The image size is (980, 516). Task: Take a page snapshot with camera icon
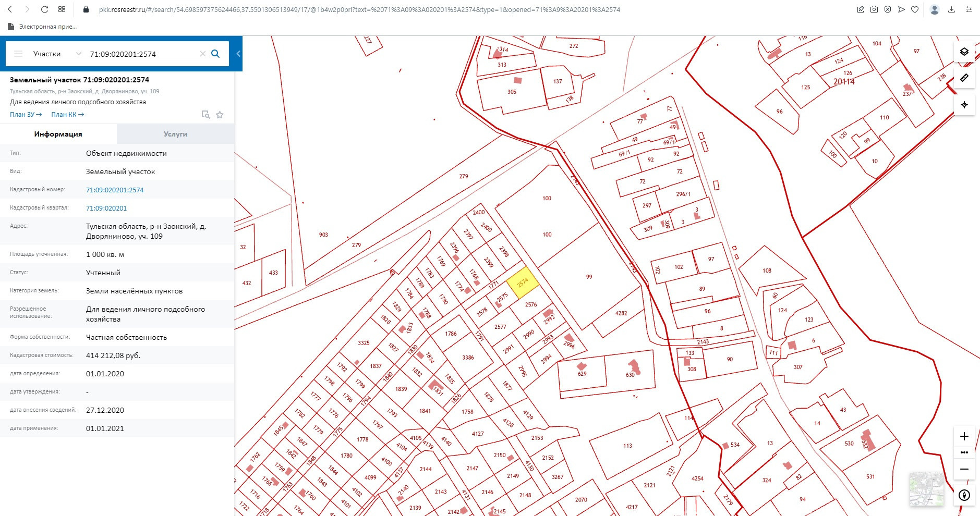(x=874, y=9)
